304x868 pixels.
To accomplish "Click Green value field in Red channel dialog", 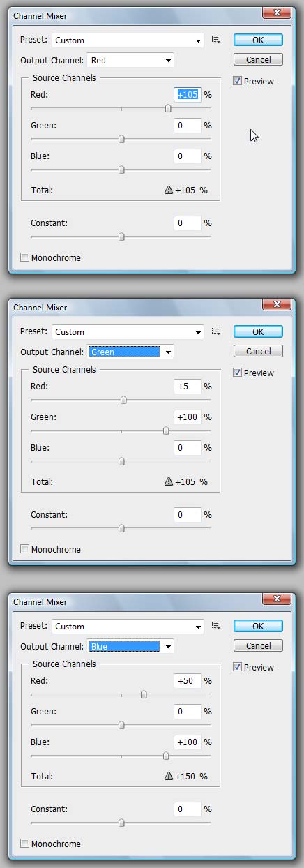I will (187, 126).
